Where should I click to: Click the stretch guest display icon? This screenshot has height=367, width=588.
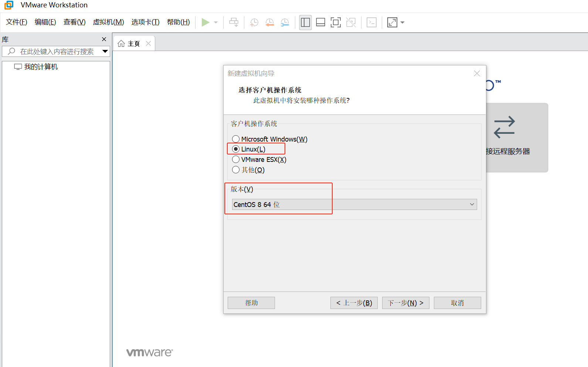pos(392,23)
